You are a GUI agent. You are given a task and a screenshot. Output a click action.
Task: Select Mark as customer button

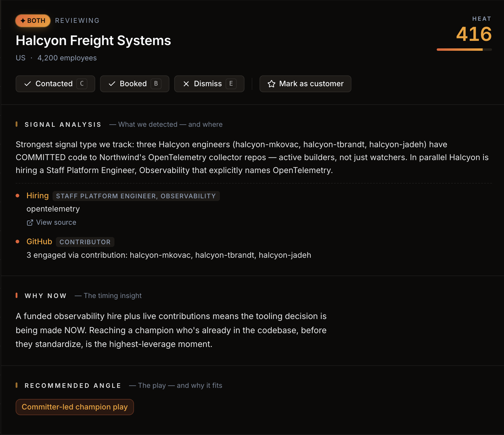pos(305,84)
